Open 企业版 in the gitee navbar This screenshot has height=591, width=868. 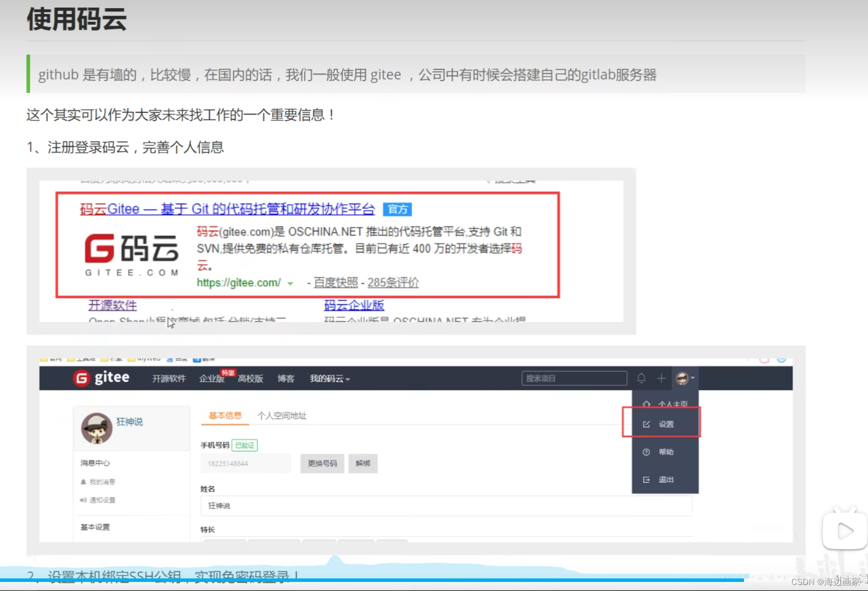[x=212, y=378]
